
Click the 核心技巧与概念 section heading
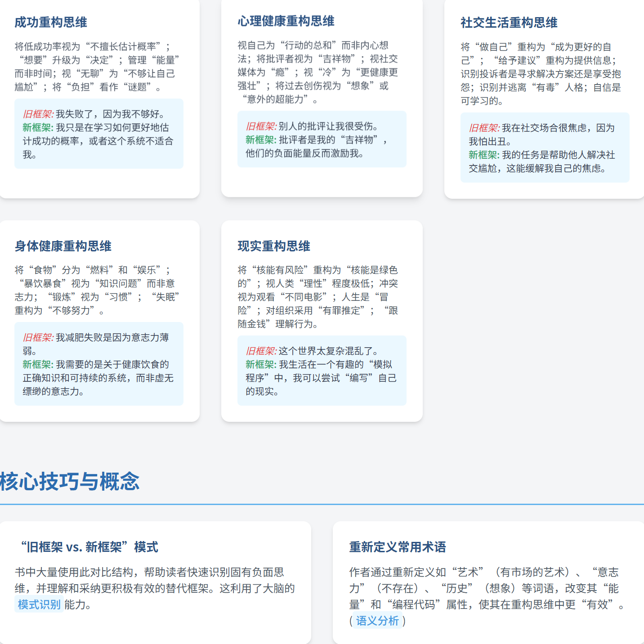[70, 481]
